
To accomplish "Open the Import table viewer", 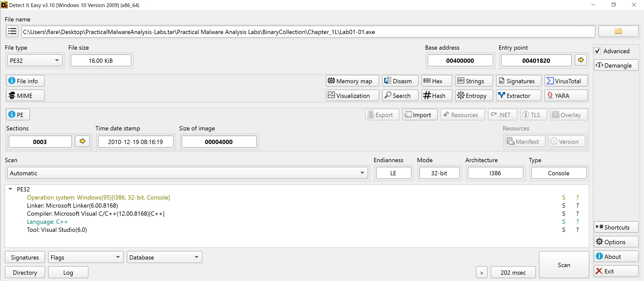I will [x=420, y=115].
